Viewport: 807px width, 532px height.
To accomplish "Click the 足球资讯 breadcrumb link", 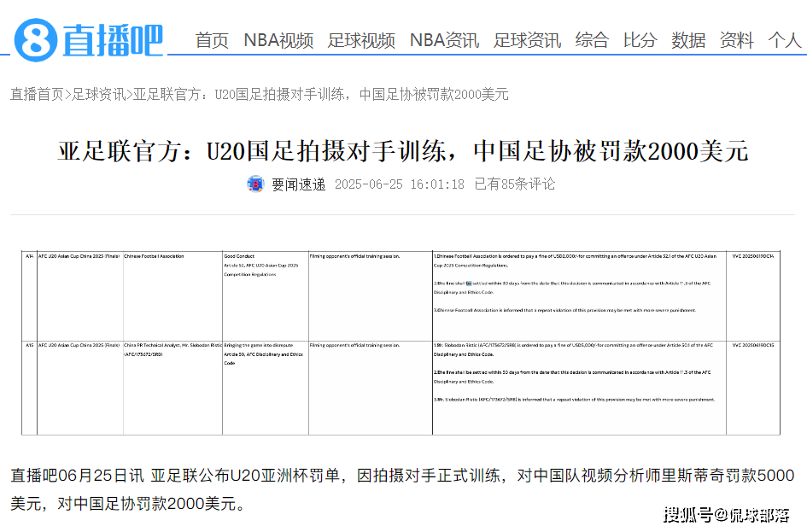I will click(99, 94).
